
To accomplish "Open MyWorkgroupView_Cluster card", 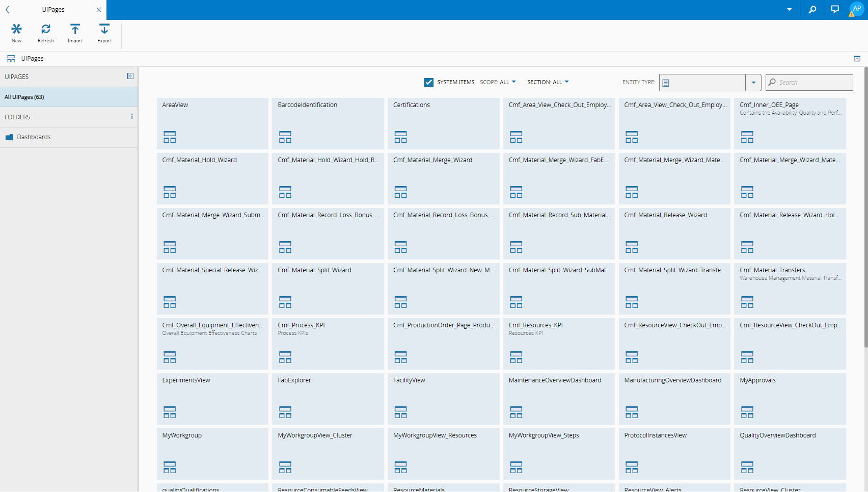I will (328, 454).
